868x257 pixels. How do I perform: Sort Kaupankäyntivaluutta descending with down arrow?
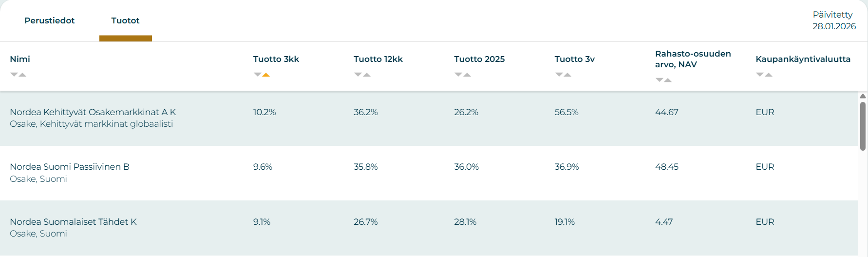(x=760, y=75)
